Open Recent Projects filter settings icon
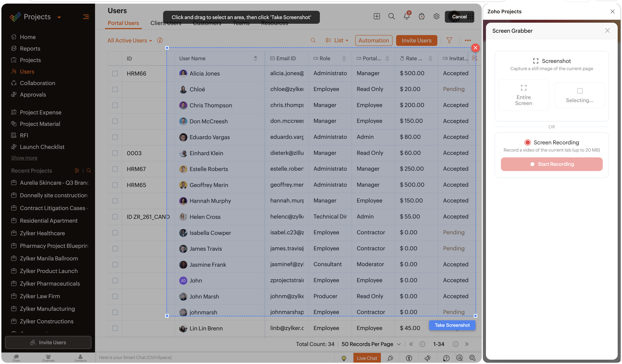The width and height of the screenshot is (622, 364). tap(77, 170)
